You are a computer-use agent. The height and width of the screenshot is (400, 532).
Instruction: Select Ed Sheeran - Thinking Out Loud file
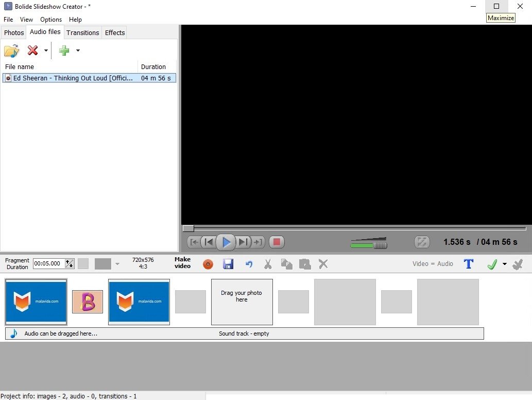89,78
